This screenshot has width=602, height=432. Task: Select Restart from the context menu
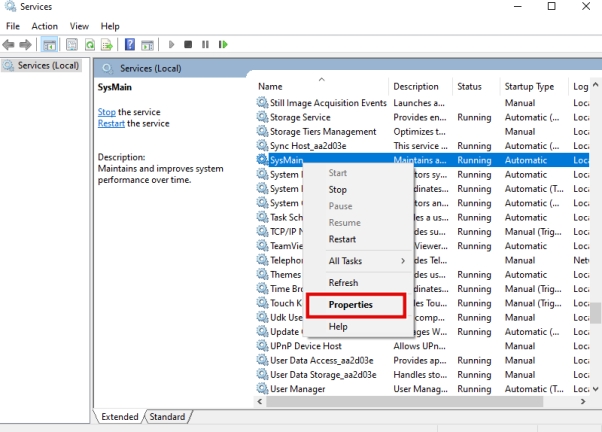(343, 239)
